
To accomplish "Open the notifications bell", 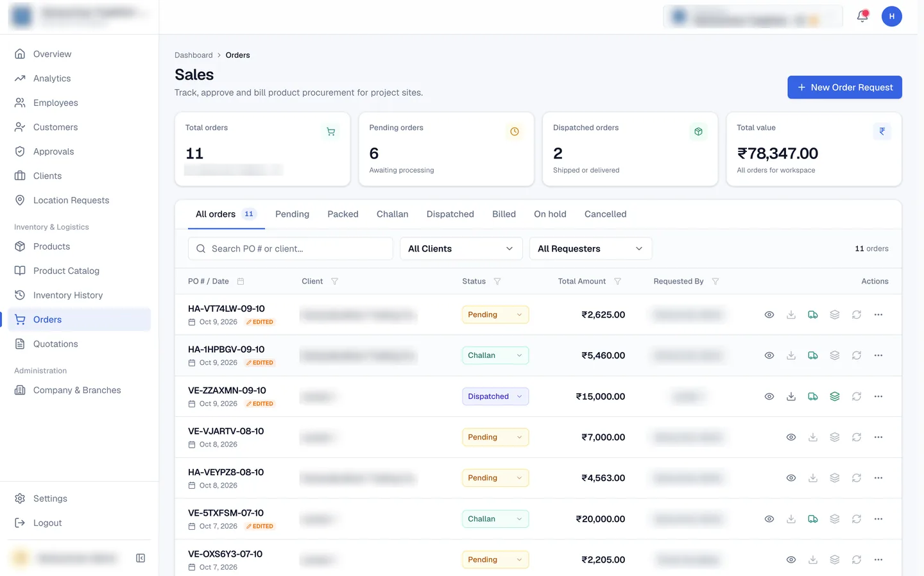I will pos(862,17).
